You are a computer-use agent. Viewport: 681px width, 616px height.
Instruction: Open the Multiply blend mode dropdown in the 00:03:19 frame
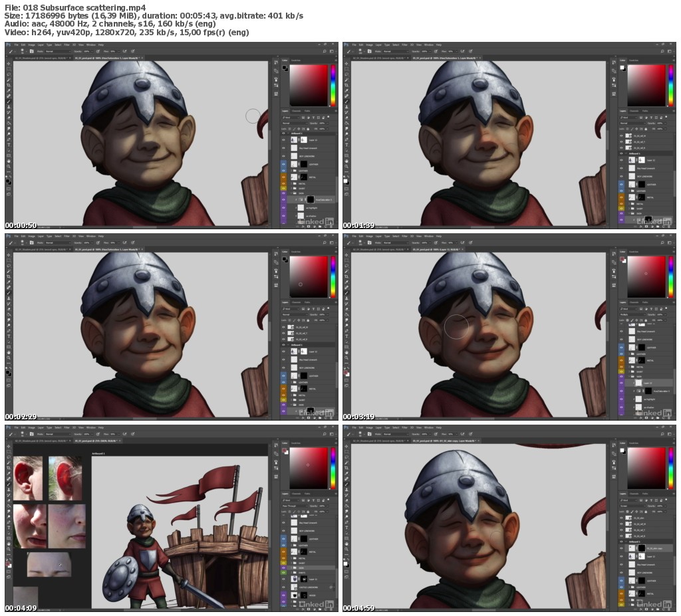[632, 315]
